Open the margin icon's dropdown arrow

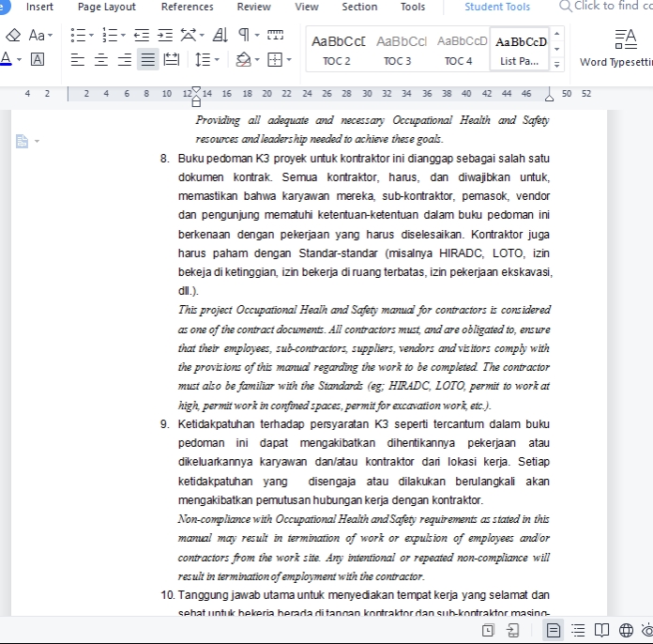[x=38, y=142]
